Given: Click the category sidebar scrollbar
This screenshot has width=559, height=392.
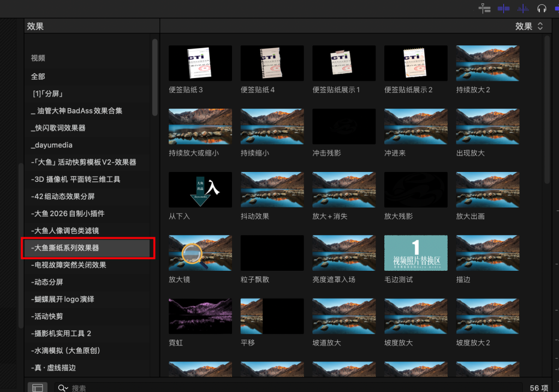Looking at the screenshot, I should 155,76.
